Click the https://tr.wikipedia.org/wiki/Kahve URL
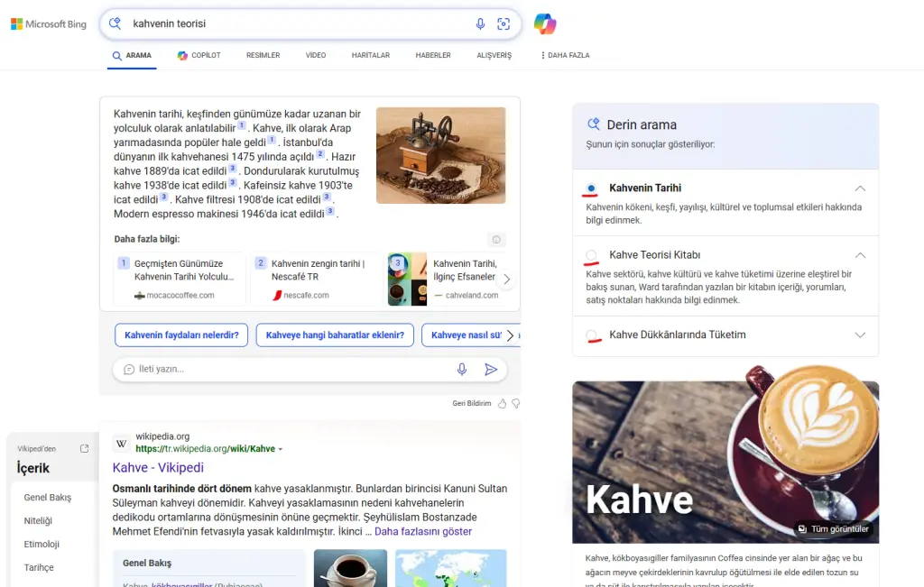Image resolution: width=924 pixels, height=587 pixels. pyautogui.click(x=205, y=449)
